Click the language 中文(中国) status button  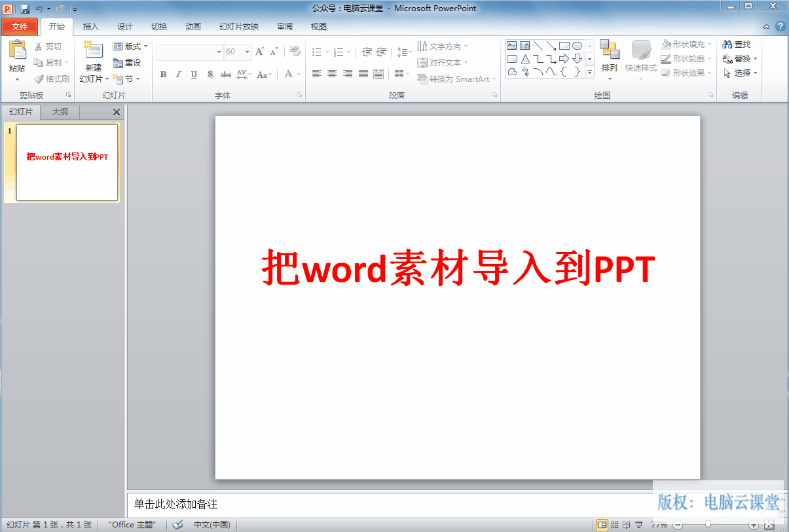coord(211,525)
